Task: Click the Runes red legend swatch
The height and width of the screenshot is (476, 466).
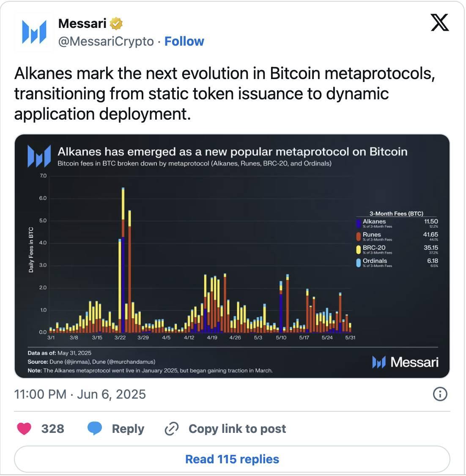Action: pyautogui.click(x=359, y=236)
